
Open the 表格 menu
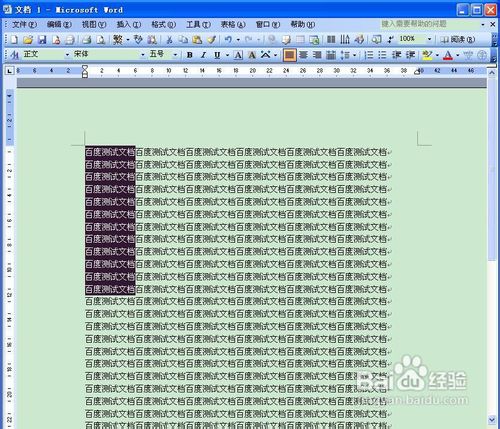tap(233, 24)
